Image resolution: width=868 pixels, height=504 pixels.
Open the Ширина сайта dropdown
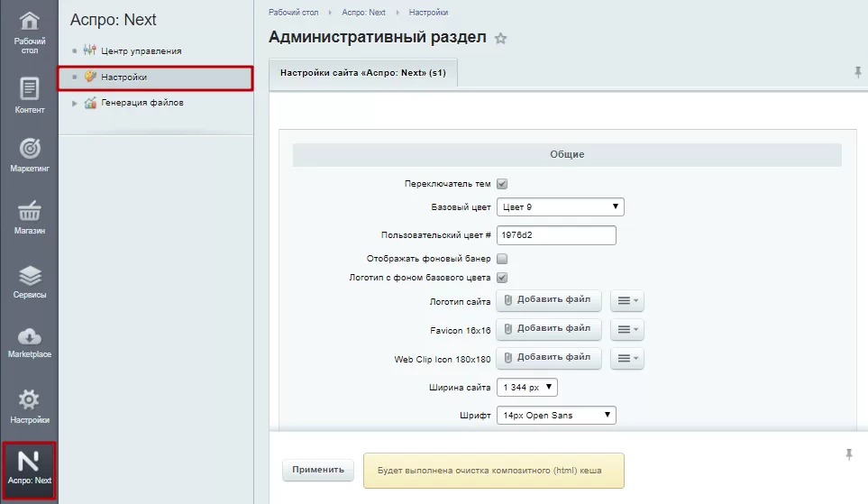(527, 387)
